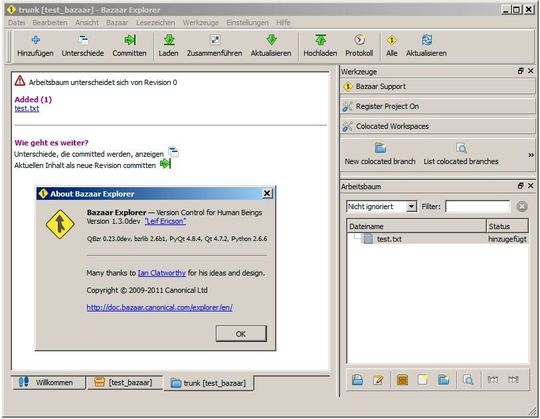Click commit icon beside 'Aktuellen Inhalt als neue Revision'
The width and height of the screenshot is (540, 419).
point(165,164)
